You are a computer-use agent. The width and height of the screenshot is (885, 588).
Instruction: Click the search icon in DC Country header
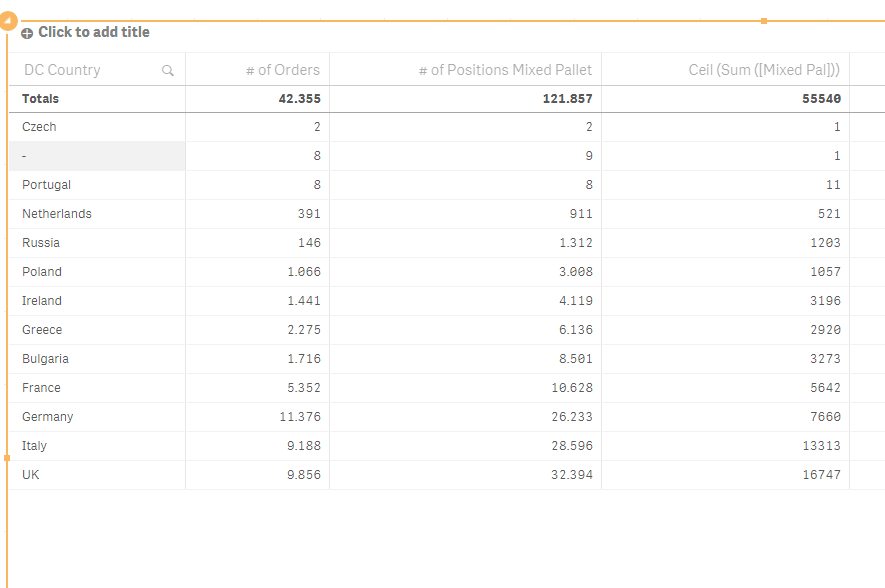point(168,71)
